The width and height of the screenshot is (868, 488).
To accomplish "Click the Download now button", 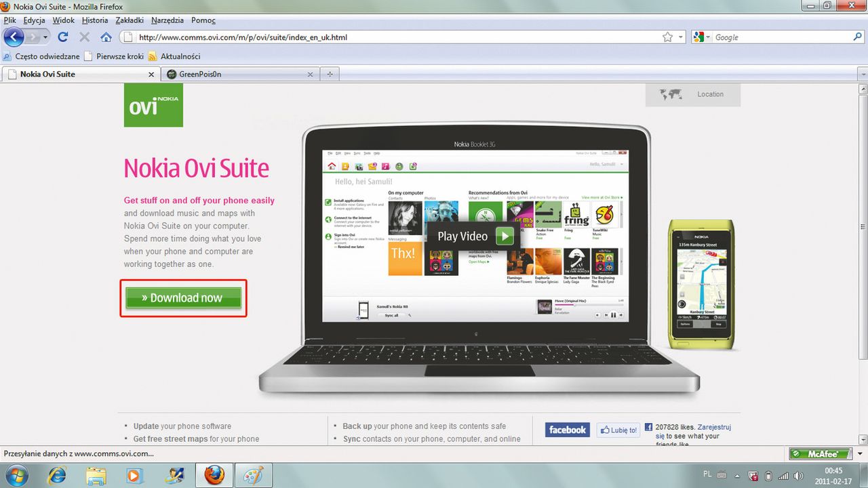I will coord(183,298).
